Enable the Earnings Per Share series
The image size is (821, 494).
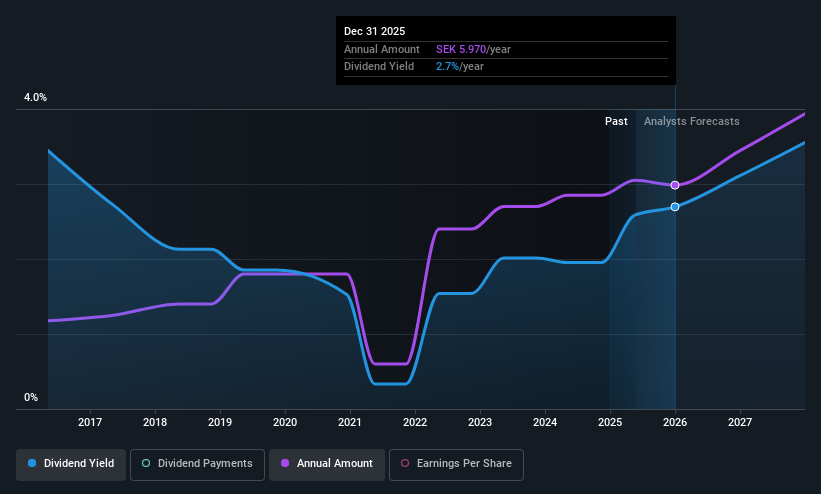tap(456, 464)
